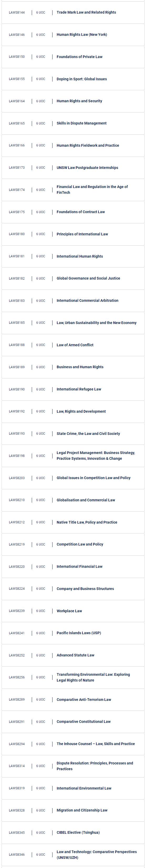
Task: Click course code LAWS8165
Action: [17, 123]
